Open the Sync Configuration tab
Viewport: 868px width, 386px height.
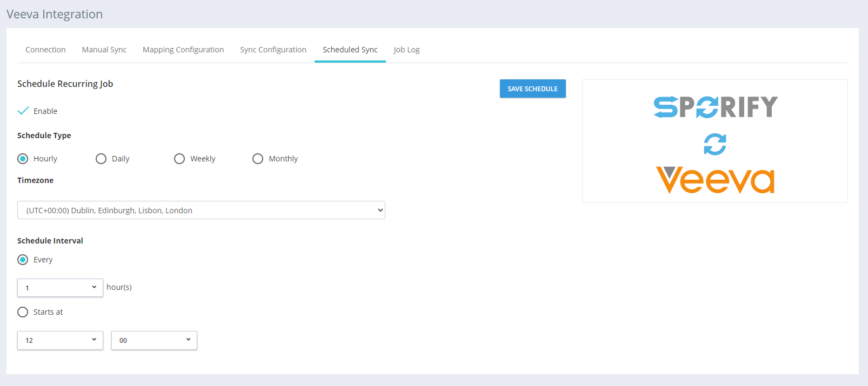[x=273, y=50]
